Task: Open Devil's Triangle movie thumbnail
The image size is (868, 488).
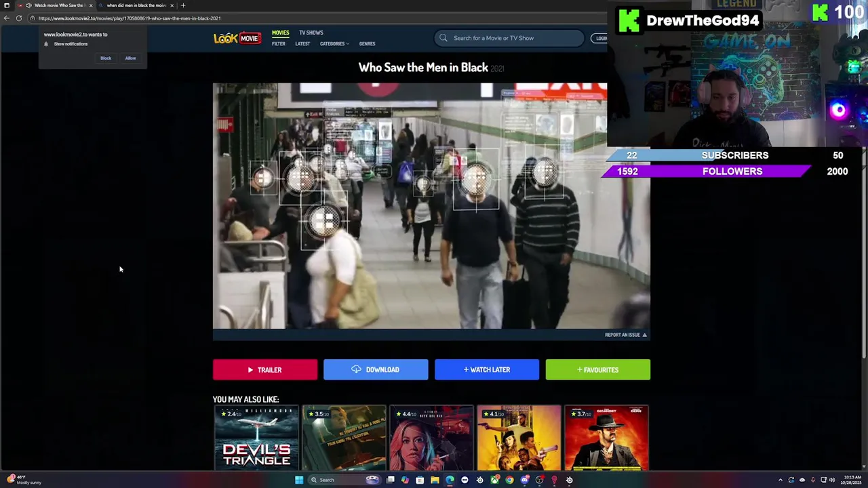Action: click(x=256, y=438)
